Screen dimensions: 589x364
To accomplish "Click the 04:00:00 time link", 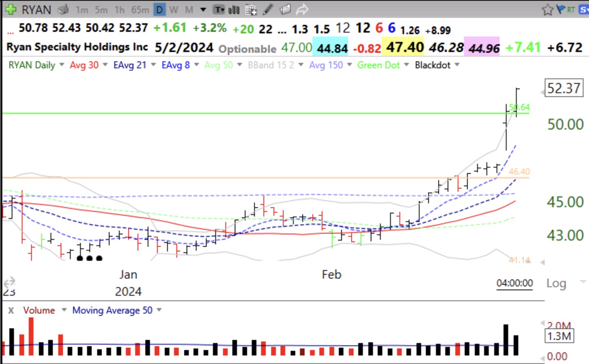I will pyautogui.click(x=515, y=283).
